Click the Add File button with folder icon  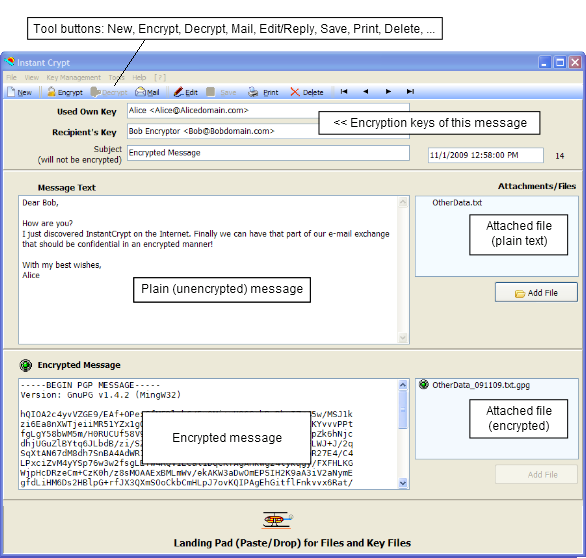536,293
